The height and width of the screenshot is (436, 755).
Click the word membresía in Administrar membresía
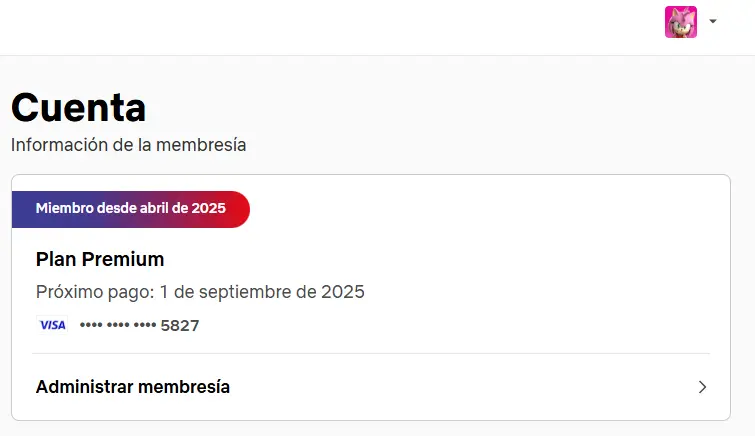184,387
